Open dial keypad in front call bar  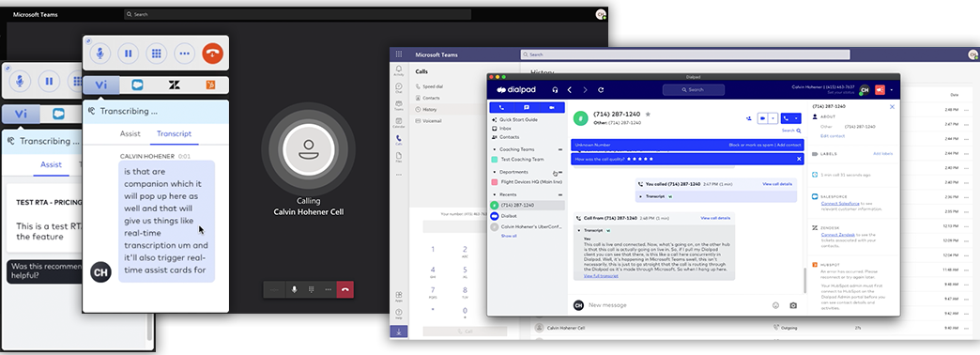tap(156, 54)
